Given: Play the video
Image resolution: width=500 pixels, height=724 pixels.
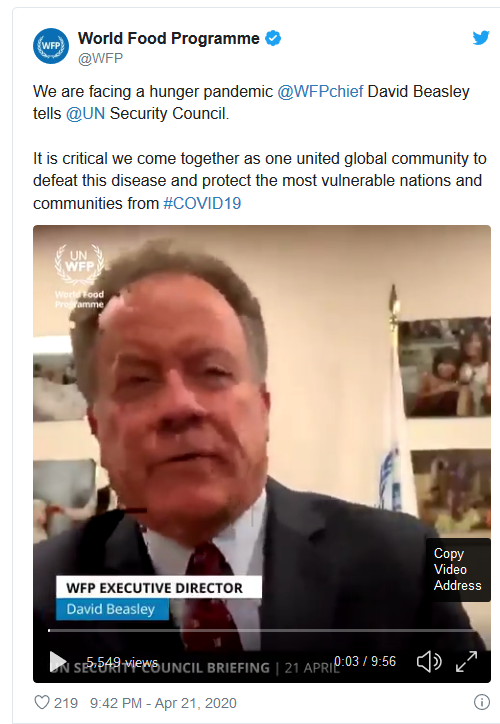Looking at the screenshot, I should coord(58,662).
